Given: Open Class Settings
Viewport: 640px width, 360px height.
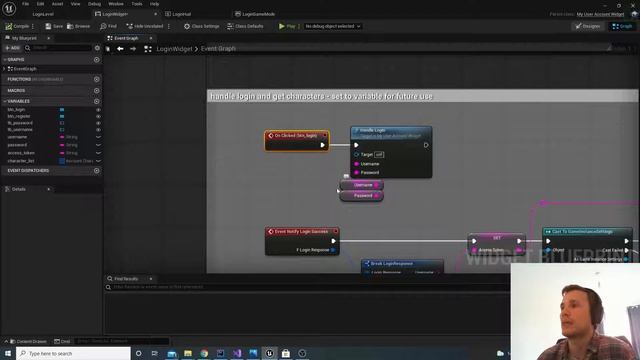Looking at the screenshot, I should pos(201,26).
